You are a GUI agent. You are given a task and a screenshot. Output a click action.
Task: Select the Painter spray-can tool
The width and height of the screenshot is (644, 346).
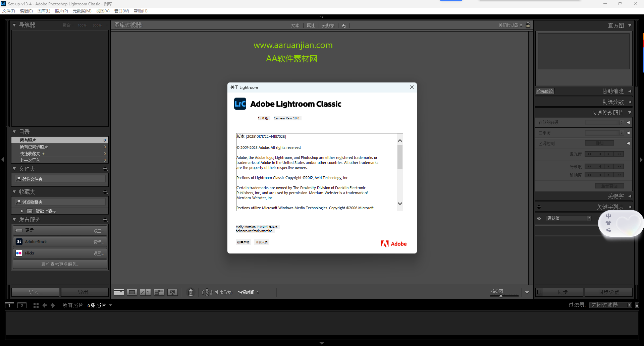[190, 292]
